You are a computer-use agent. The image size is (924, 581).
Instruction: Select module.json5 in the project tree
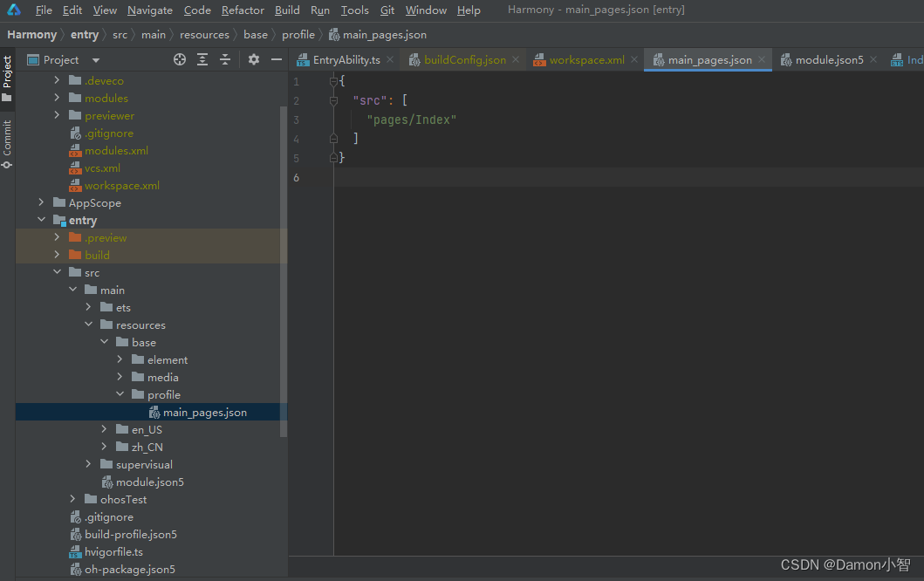click(x=149, y=482)
